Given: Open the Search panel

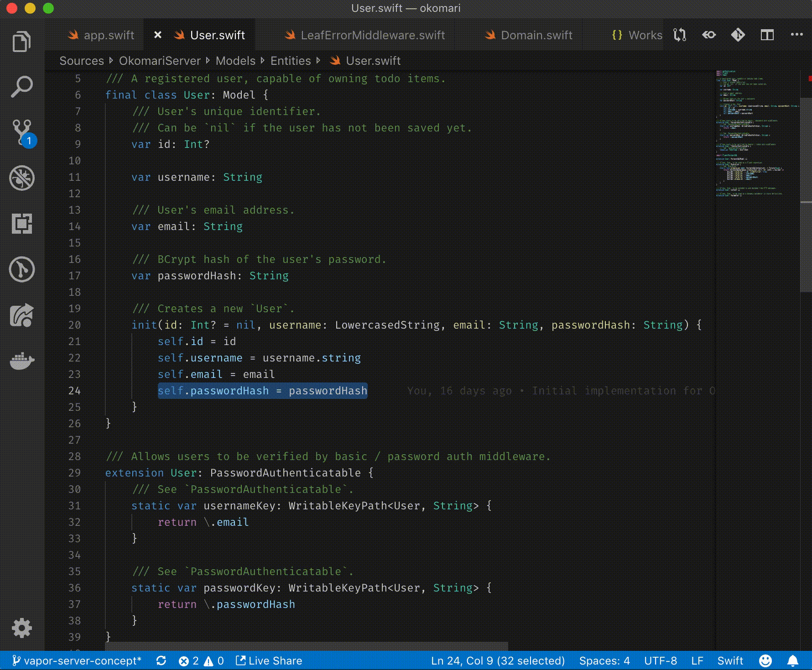Looking at the screenshot, I should click(x=21, y=87).
